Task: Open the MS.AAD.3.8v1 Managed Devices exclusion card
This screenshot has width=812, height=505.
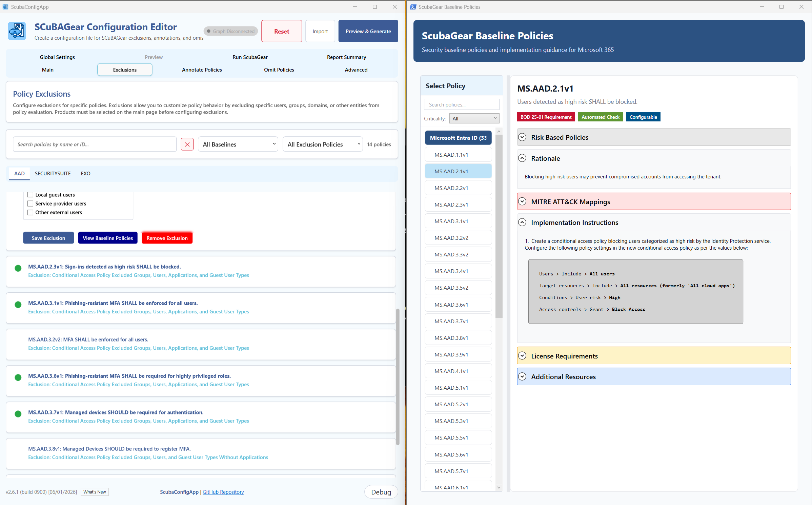Action: pos(201,453)
